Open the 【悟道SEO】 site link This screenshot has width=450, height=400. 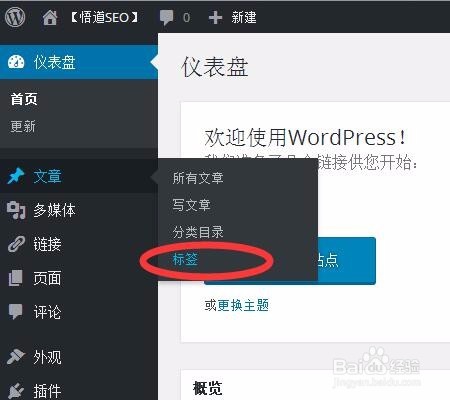coord(104,17)
